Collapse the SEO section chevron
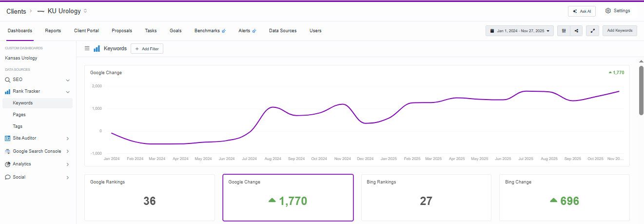Image resolution: width=644 pixels, height=224 pixels. tap(68, 80)
